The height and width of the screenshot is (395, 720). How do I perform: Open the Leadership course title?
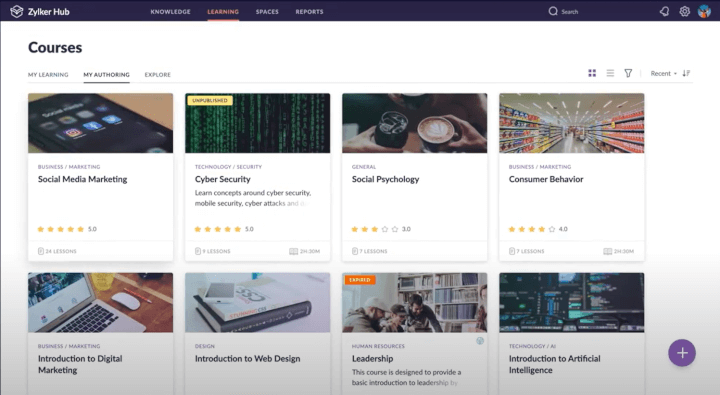(x=372, y=359)
